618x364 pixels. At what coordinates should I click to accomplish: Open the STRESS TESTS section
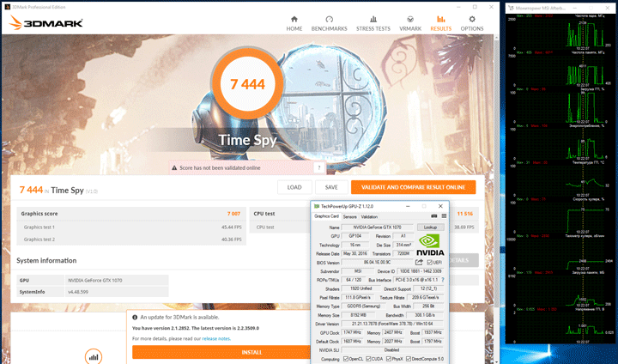click(x=373, y=24)
